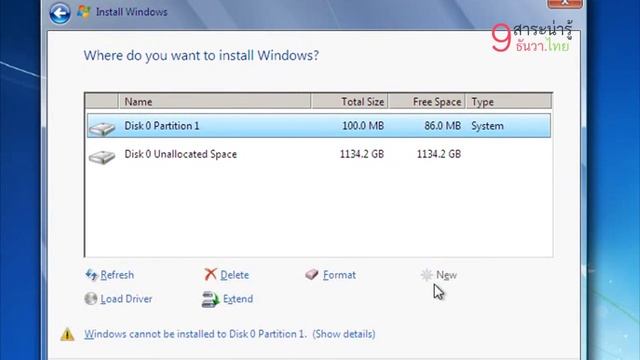Sort by Total Size column header

pos(349,101)
